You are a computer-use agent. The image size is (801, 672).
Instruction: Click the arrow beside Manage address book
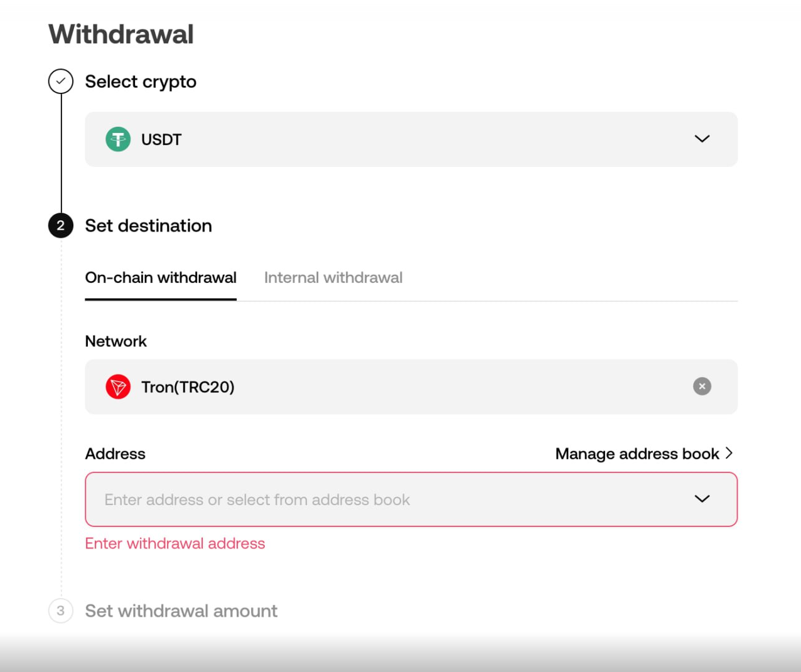[x=729, y=453]
